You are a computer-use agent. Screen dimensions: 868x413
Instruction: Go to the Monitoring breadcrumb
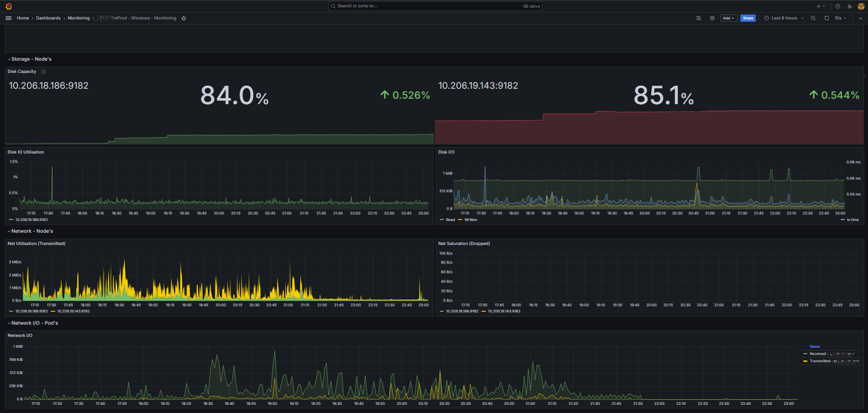pos(79,18)
